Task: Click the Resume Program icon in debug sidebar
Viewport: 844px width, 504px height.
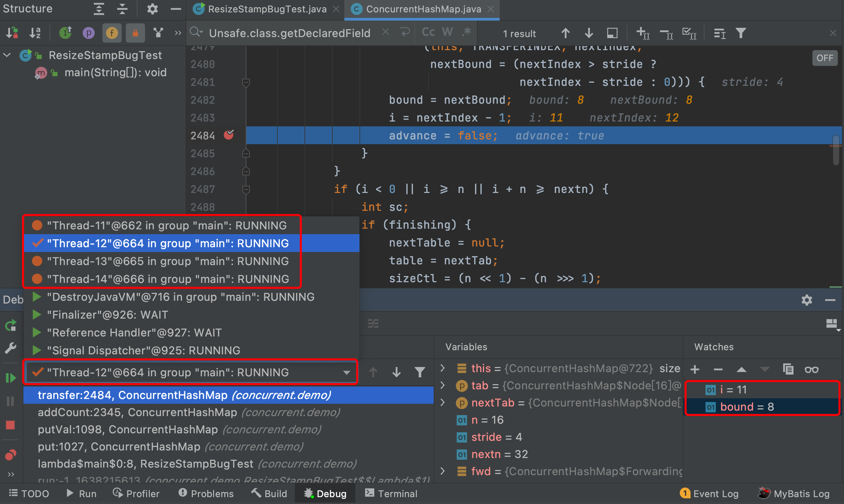Action: pos(10,378)
